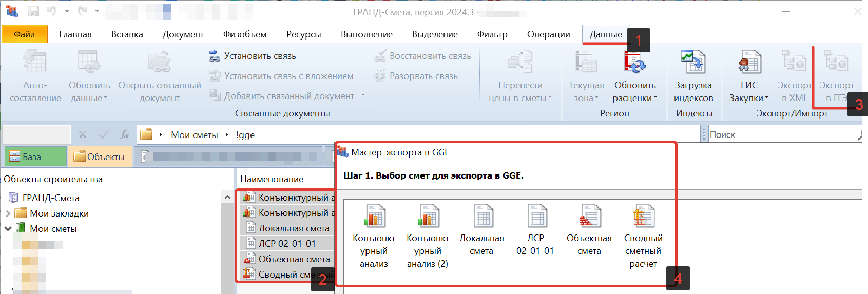Viewport: 868px width, 294px height.
Task: Click the Обновить данные icon
Action: click(x=89, y=62)
